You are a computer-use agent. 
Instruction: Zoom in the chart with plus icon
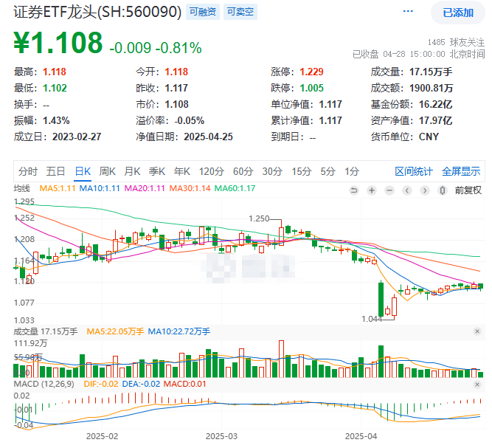372,190
